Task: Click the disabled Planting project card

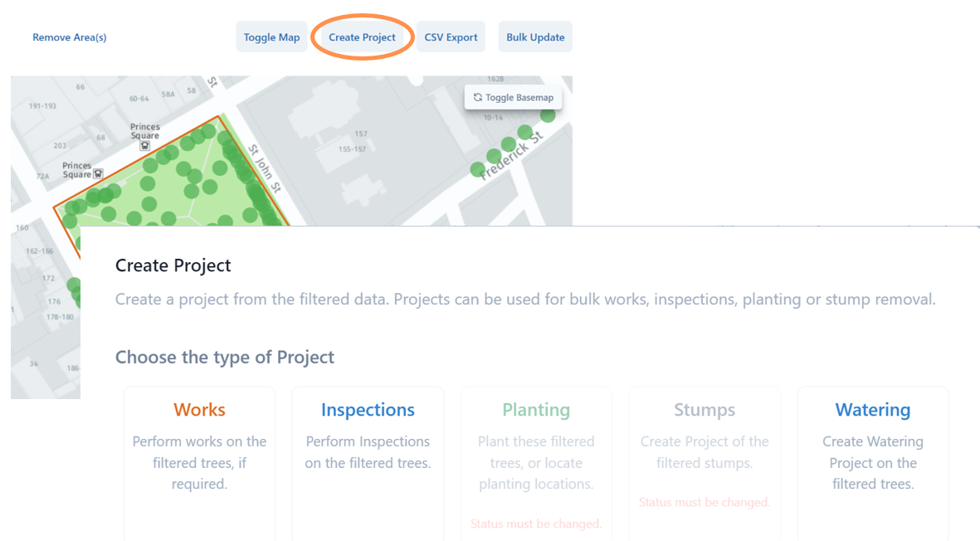Action: coord(535,448)
